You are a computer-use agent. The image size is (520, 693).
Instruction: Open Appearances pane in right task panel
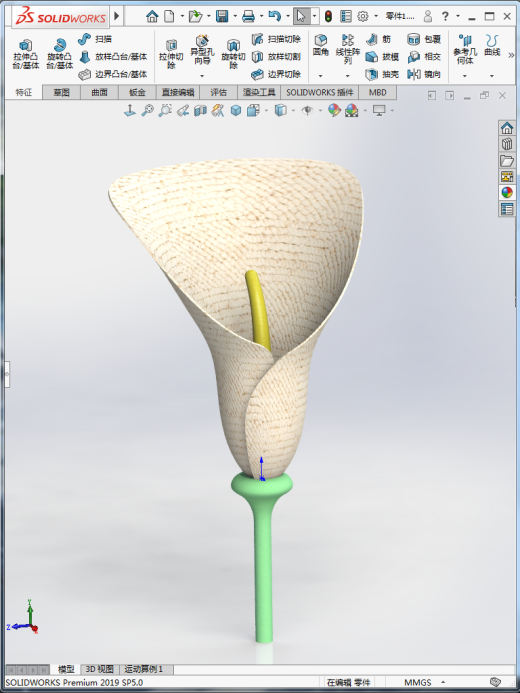click(x=507, y=192)
